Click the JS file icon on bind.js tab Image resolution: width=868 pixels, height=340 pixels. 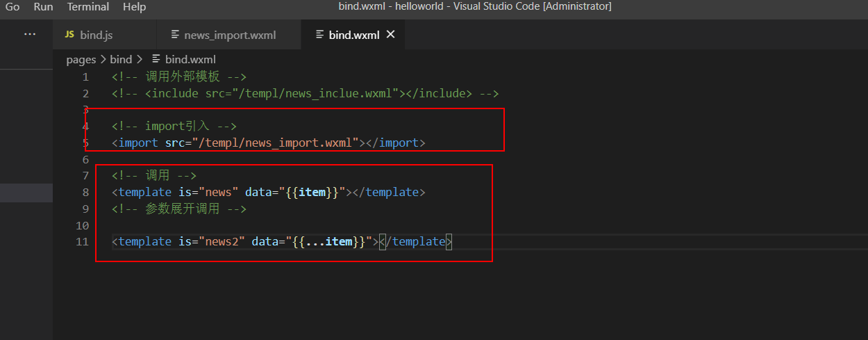coord(69,35)
